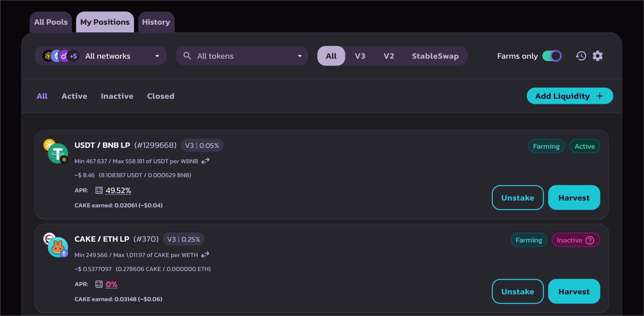Click the plus icon on Add Liquidity
The width and height of the screenshot is (644, 316).
[x=600, y=96]
